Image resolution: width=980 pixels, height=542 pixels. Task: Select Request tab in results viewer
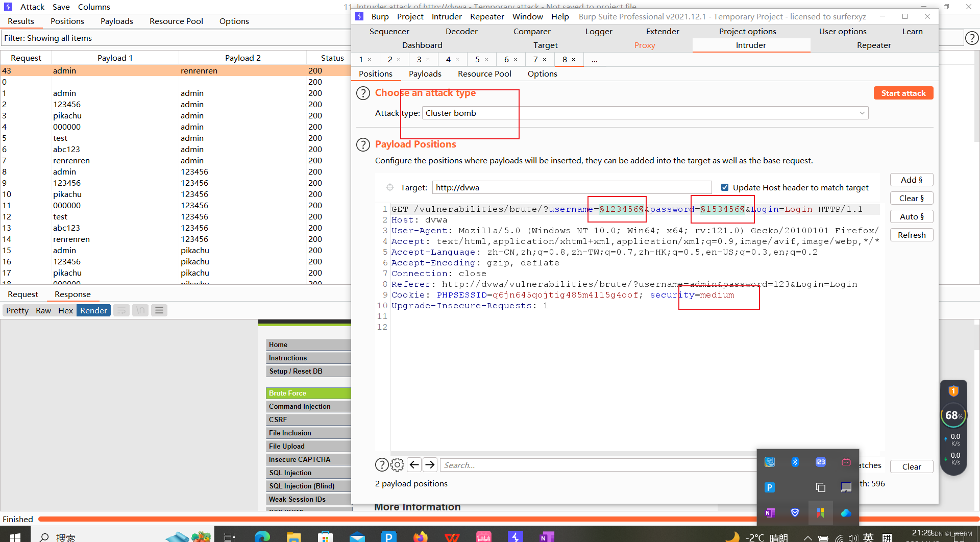pos(23,294)
